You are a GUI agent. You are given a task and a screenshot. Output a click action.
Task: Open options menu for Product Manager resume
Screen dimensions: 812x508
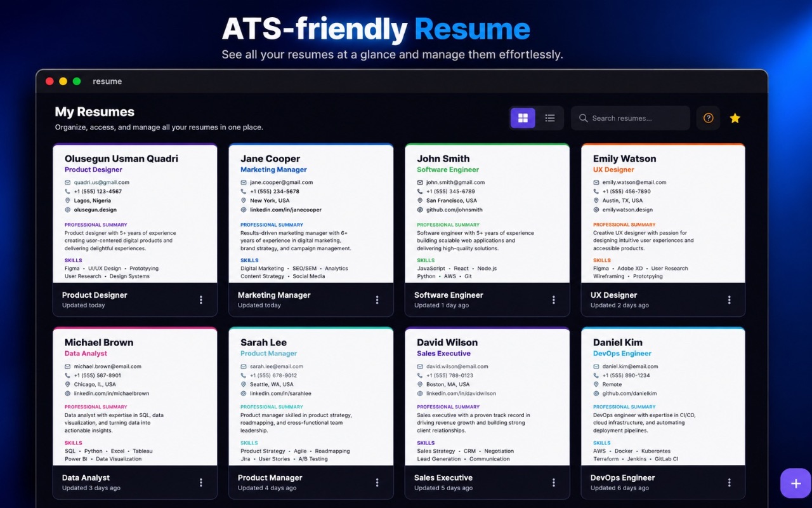click(377, 483)
